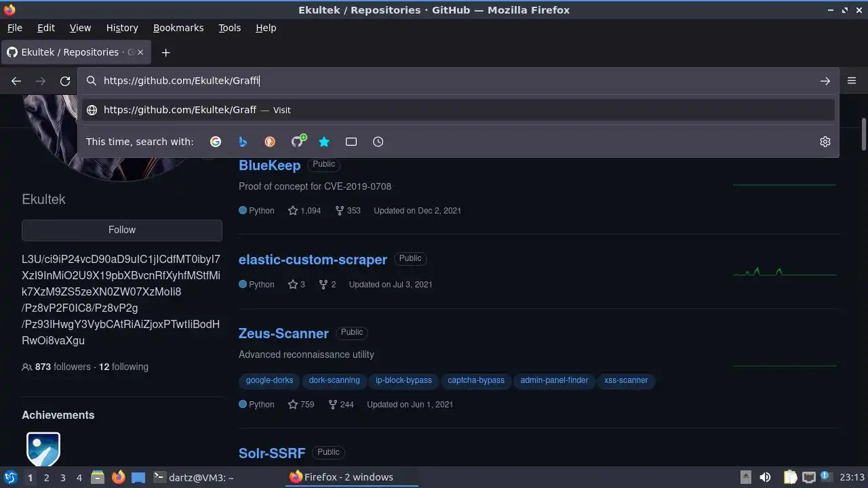Image resolution: width=868 pixels, height=488 pixels.
Task: Click the captcha-bypass topic tag
Action: tap(476, 380)
